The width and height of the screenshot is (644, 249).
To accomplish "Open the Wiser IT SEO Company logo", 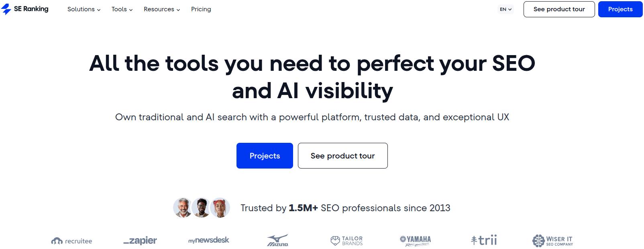I will click(553, 240).
